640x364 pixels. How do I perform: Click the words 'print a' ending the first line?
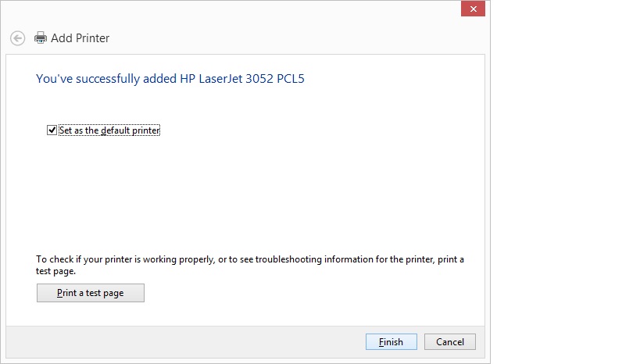451,259
